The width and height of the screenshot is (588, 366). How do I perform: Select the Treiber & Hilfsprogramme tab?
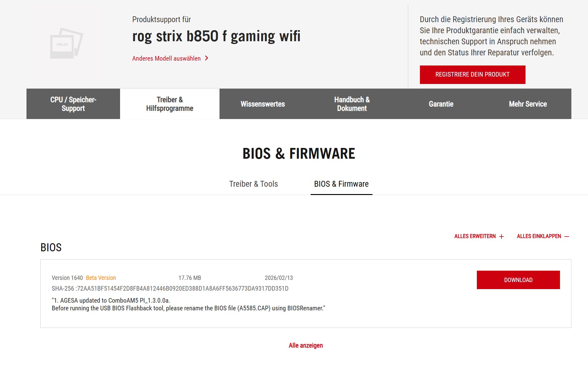[x=170, y=104]
